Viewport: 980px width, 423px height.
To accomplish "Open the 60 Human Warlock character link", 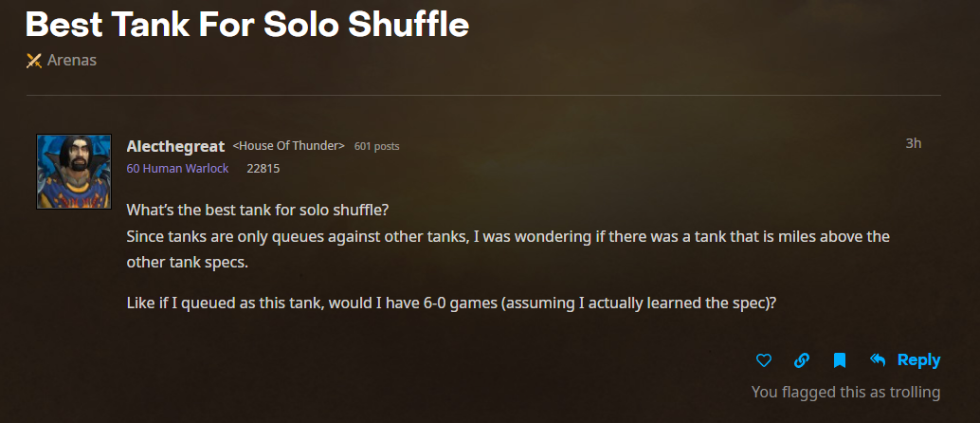I will [x=178, y=169].
